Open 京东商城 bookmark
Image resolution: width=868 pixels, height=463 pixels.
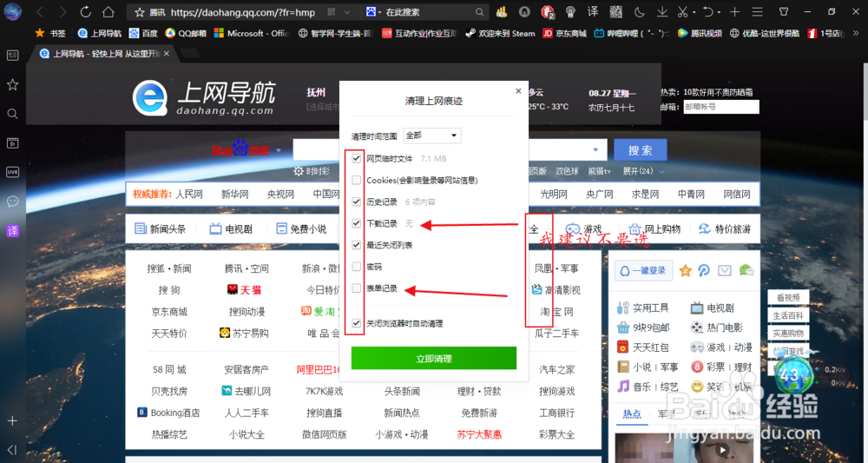click(564, 33)
